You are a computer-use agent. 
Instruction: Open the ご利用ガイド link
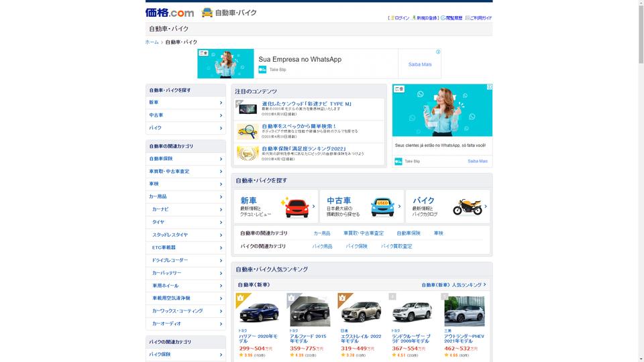coord(480,18)
